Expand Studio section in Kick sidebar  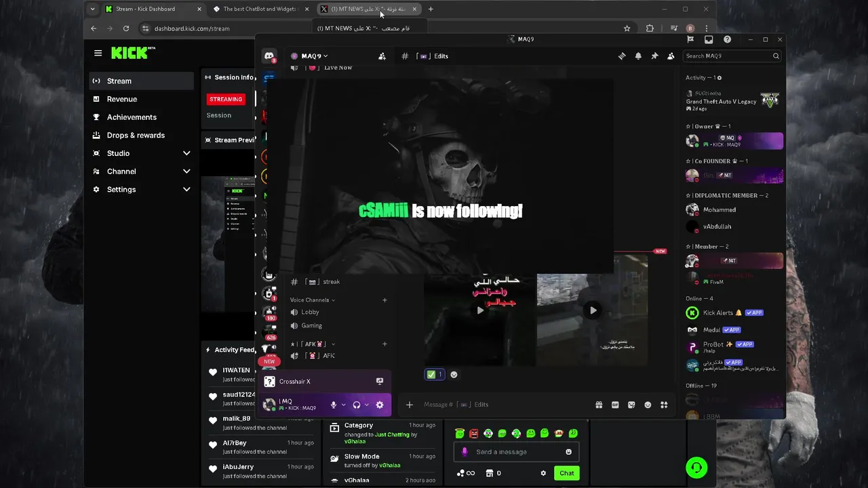[142, 153]
